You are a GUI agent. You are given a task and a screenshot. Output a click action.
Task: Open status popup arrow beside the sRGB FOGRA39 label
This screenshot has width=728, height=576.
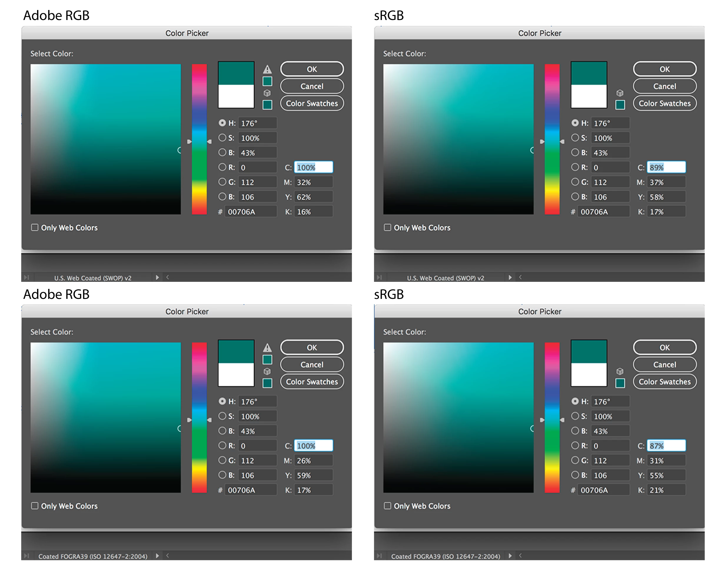(x=510, y=556)
